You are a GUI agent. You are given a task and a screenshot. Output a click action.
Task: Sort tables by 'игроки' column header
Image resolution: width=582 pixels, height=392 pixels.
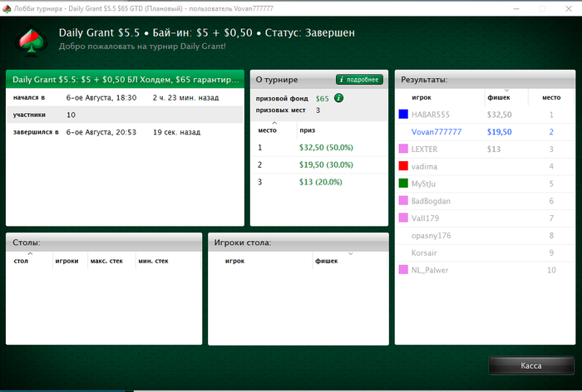pyautogui.click(x=70, y=261)
